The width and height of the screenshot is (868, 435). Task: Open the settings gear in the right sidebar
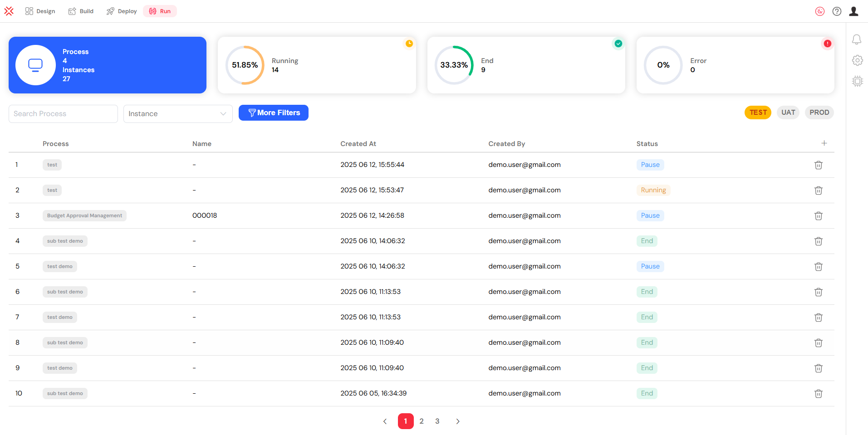pos(858,60)
